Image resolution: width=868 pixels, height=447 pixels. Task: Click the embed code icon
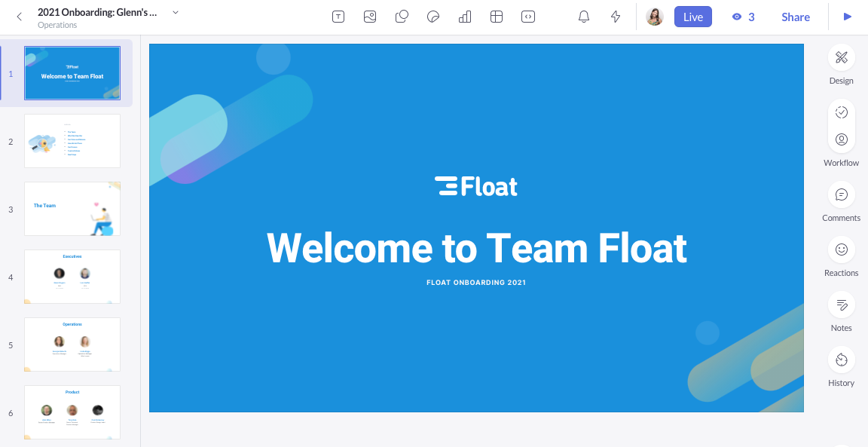click(529, 17)
